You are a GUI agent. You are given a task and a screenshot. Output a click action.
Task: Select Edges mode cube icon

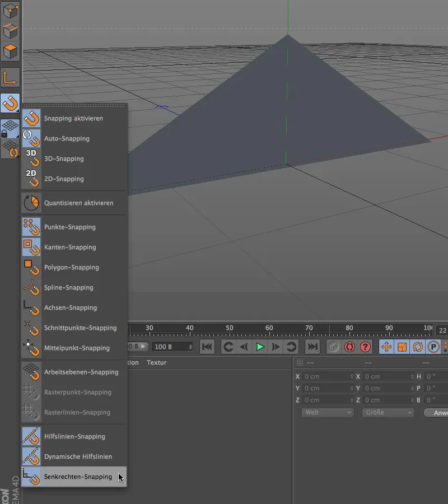pos(10,31)
